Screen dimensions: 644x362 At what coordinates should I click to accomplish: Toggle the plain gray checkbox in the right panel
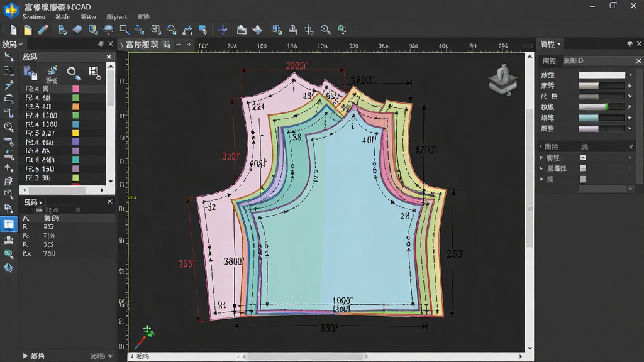(x=583, y=179)
